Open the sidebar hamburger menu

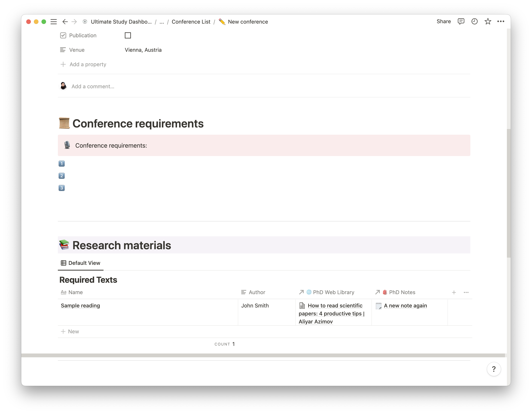pos(54,22)
